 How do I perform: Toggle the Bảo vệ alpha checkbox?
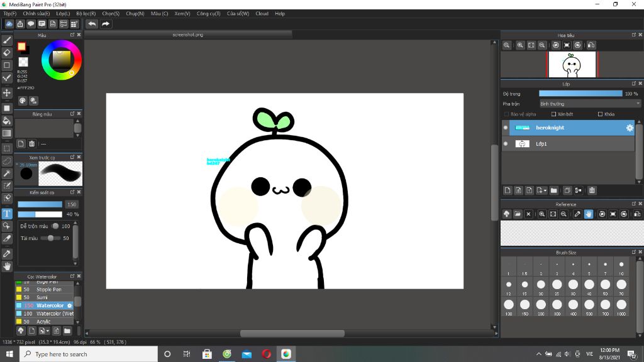(506, 114)
